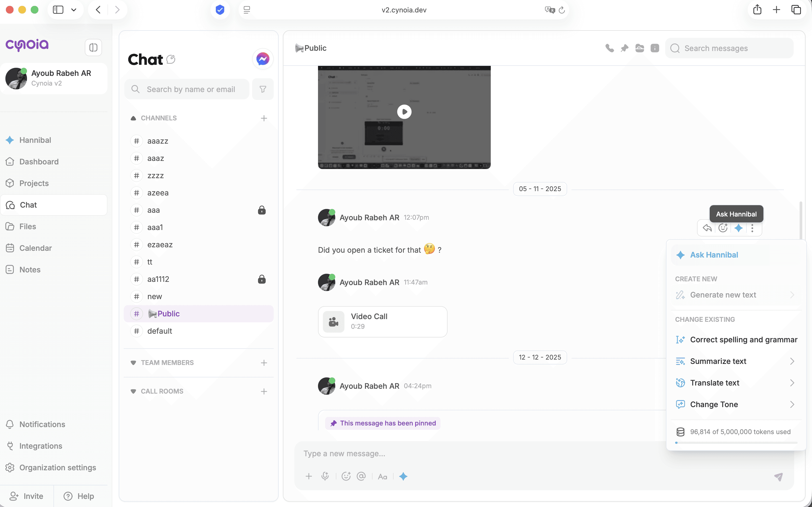
Task: Click the mention @ icon in composer
Action: 361,476
